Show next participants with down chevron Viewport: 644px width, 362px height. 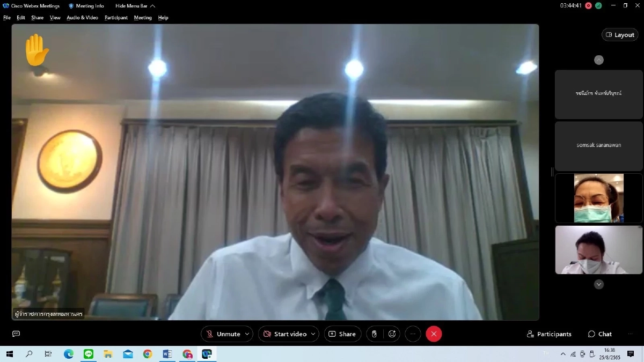tap(599, 284)
